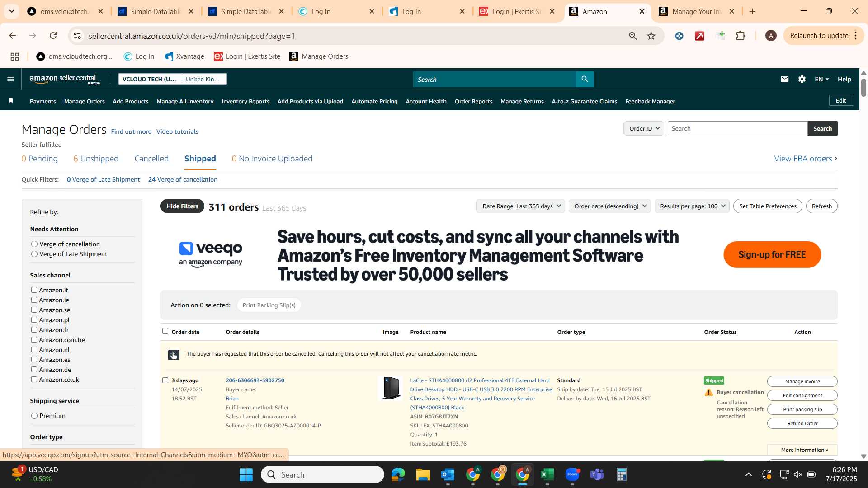Open the browser zoom magnifier icon
The width and height of the screenshot is (868, 488).
click(x=633, y=36)
